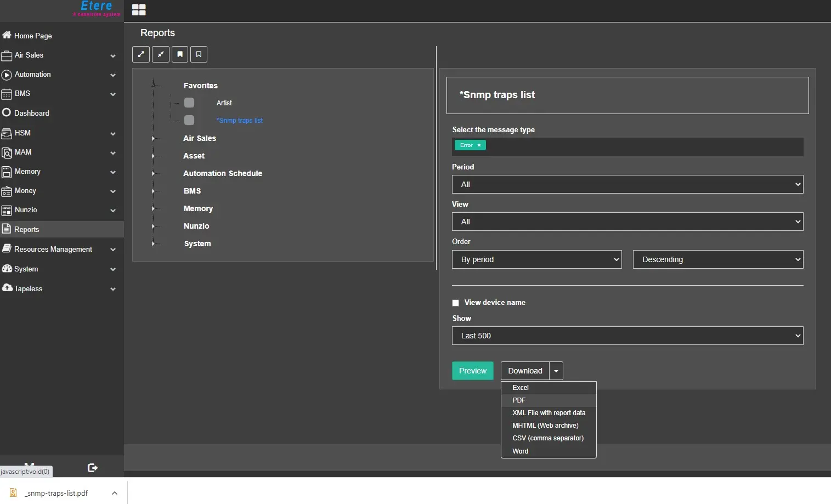Click the outlined bookmark icon

tap(199, 54)
